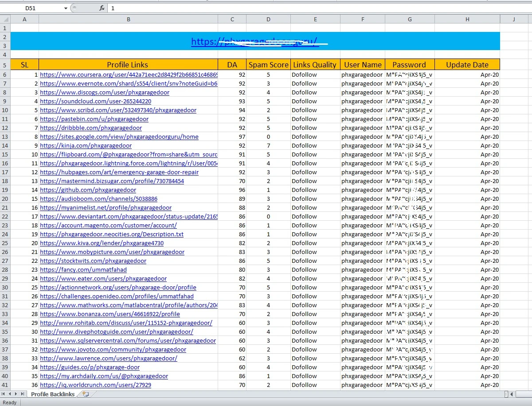Click the insert function fx icon
Viewport: 532px width, 406px height.
(102, 8)
